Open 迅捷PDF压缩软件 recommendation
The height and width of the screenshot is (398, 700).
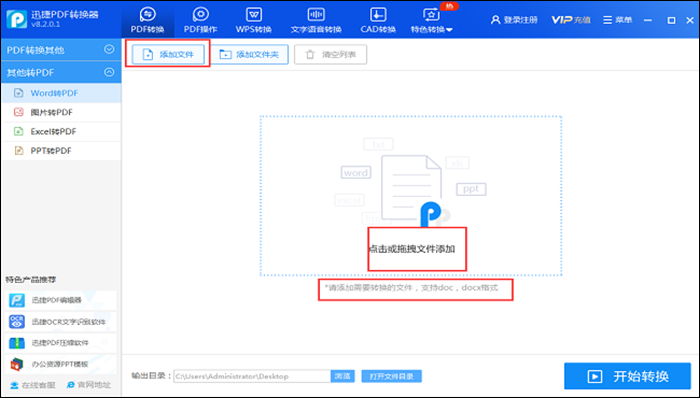click(61, 343)
